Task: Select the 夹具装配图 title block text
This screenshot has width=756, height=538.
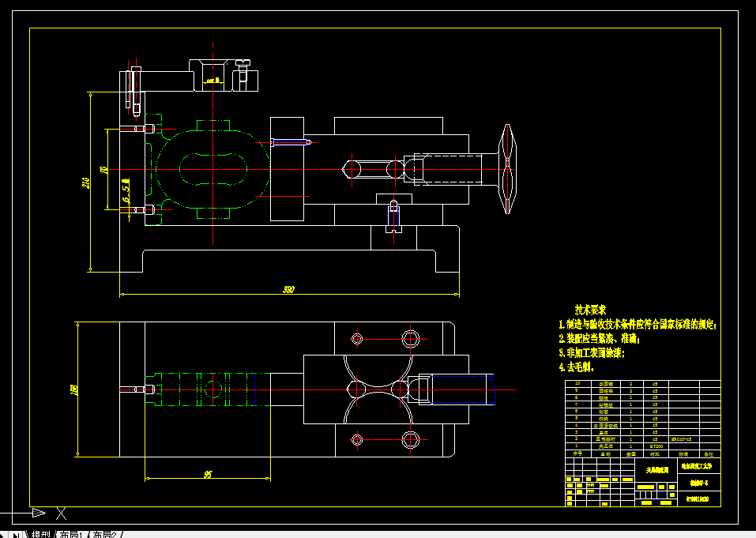Action: [657, 469]
